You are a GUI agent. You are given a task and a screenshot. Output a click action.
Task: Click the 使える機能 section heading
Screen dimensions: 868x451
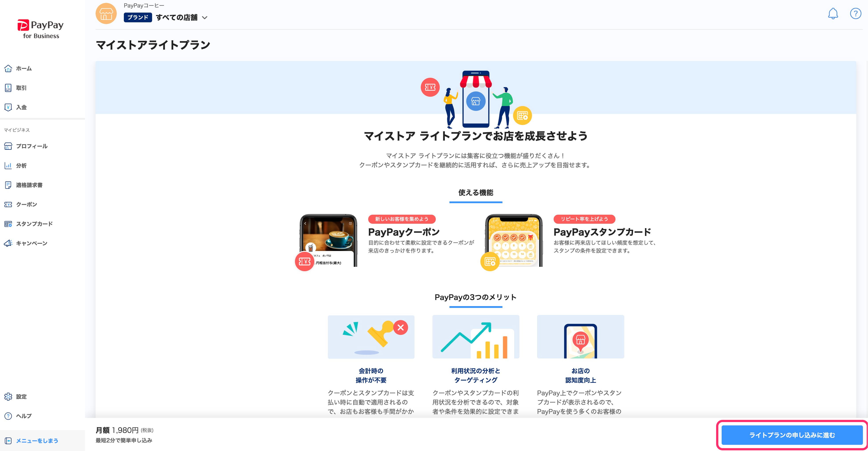pyautogui.click(x=476, y=192)
